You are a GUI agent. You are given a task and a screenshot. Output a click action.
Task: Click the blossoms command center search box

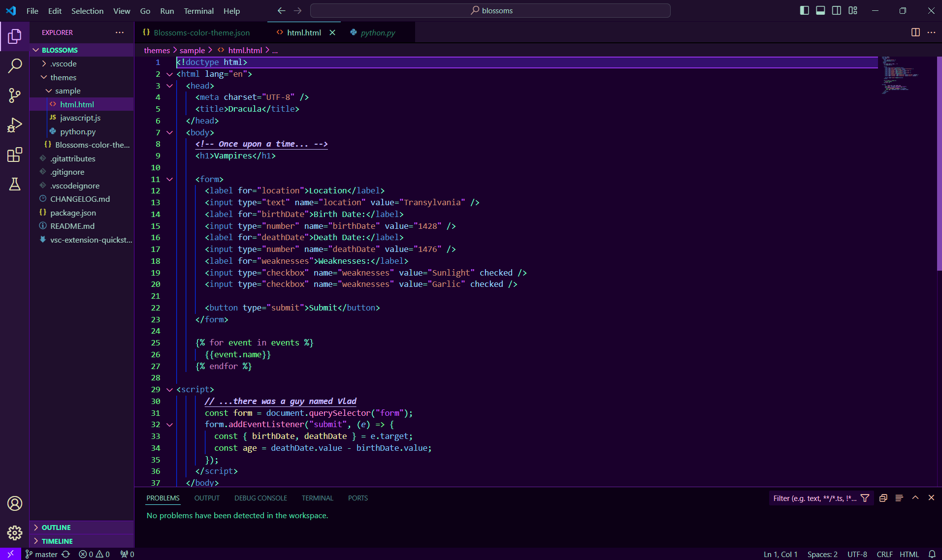pos(490,11)
